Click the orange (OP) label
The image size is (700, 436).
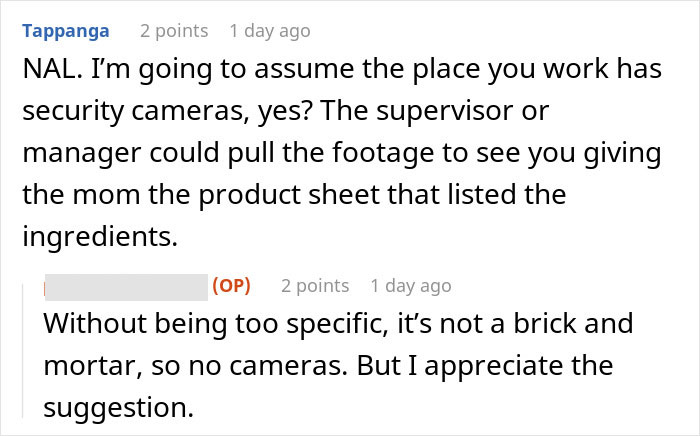click(231, 286)
